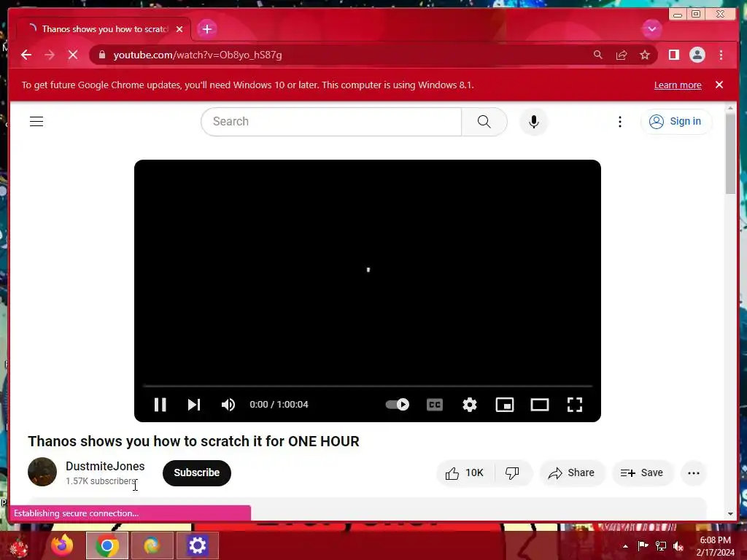
Task: Click the scrollbar down arrow
Action: [730, 514]
